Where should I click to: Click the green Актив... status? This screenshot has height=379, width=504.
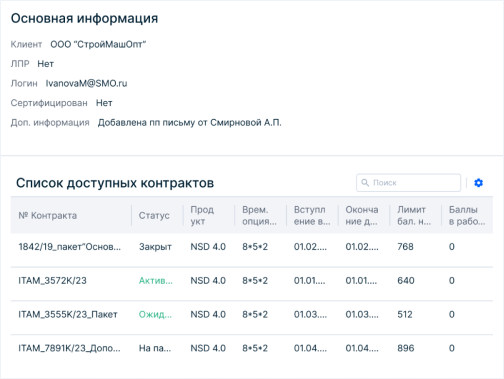pyautogui.click(x=156, y=281)
